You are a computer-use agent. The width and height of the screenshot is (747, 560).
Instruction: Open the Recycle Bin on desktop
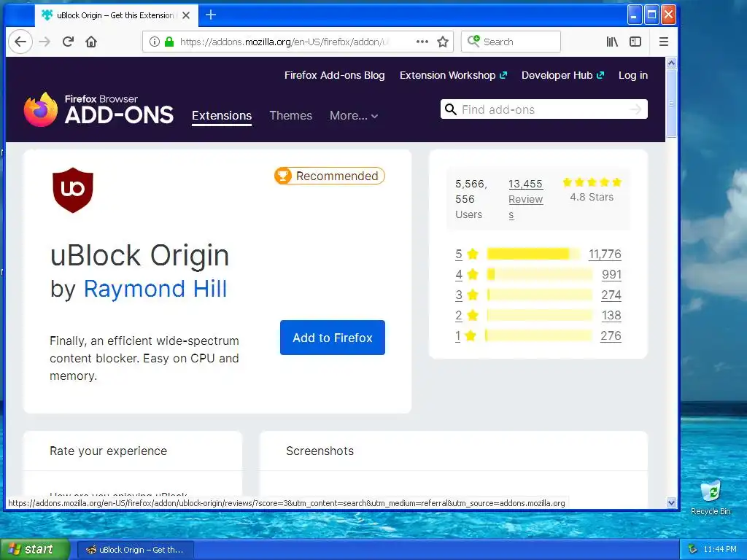click(711, 497)
